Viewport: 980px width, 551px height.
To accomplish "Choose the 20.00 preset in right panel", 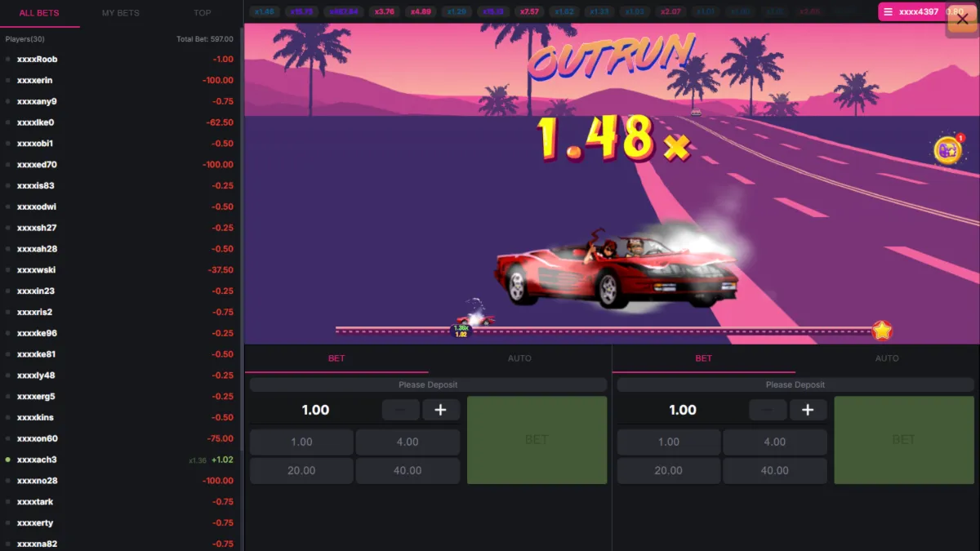I will [x=669, y=470].
